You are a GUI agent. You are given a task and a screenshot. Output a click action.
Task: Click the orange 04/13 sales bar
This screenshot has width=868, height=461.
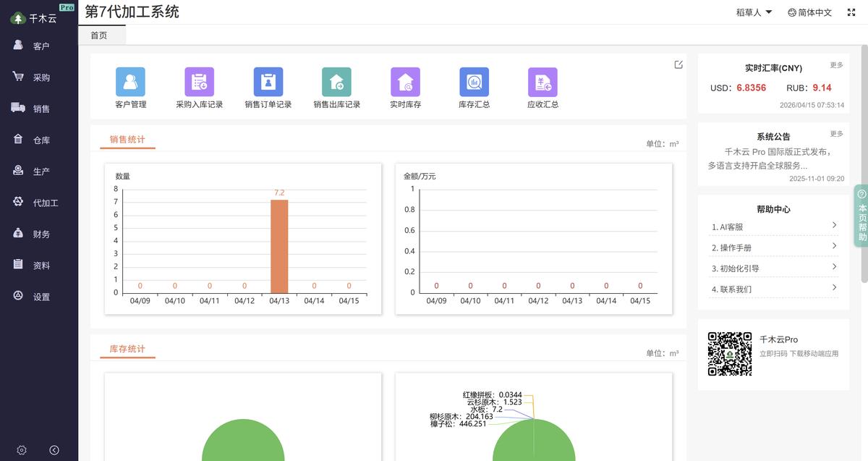[x=279, y=246]
